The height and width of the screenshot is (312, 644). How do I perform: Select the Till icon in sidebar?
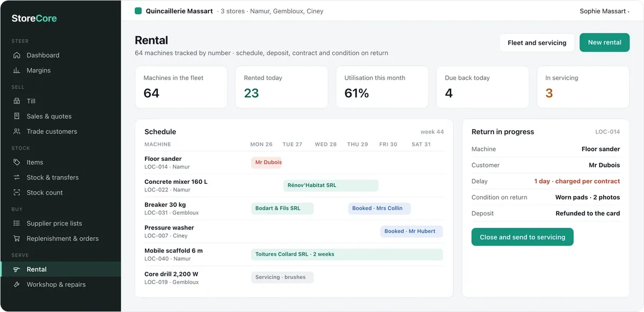(x=17, y=101)
